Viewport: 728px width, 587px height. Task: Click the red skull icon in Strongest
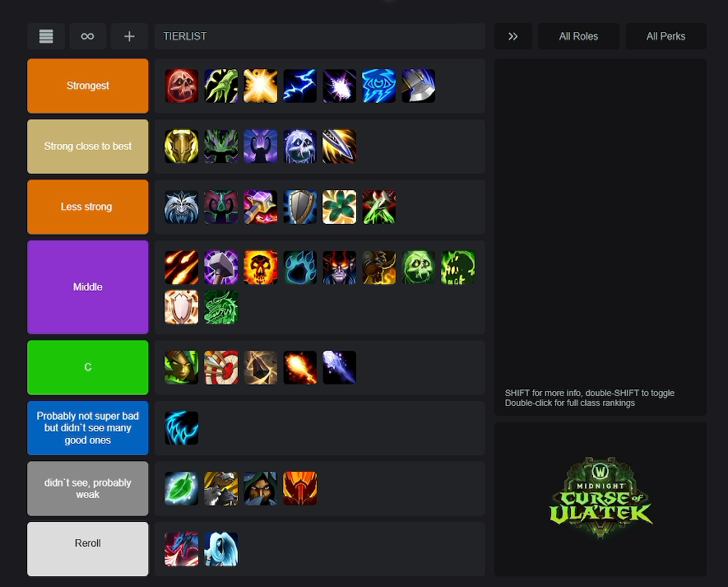tap(182, 86)
